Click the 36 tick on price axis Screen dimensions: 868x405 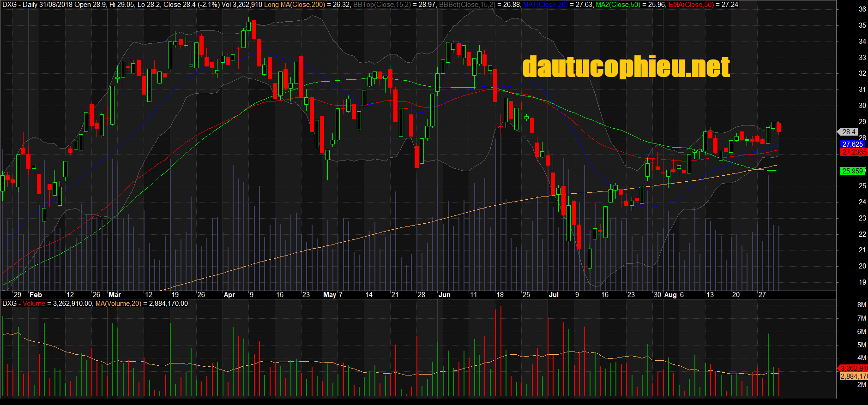(862, 9)
